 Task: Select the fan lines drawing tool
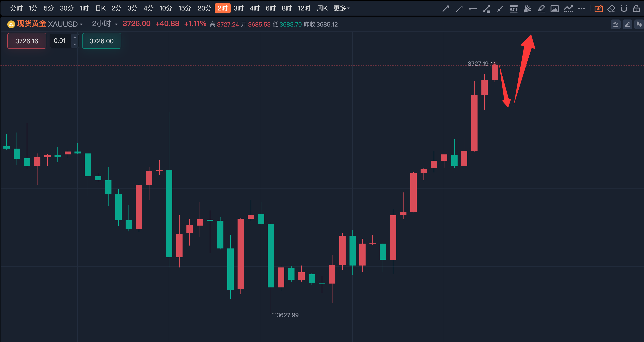point(527,9)
